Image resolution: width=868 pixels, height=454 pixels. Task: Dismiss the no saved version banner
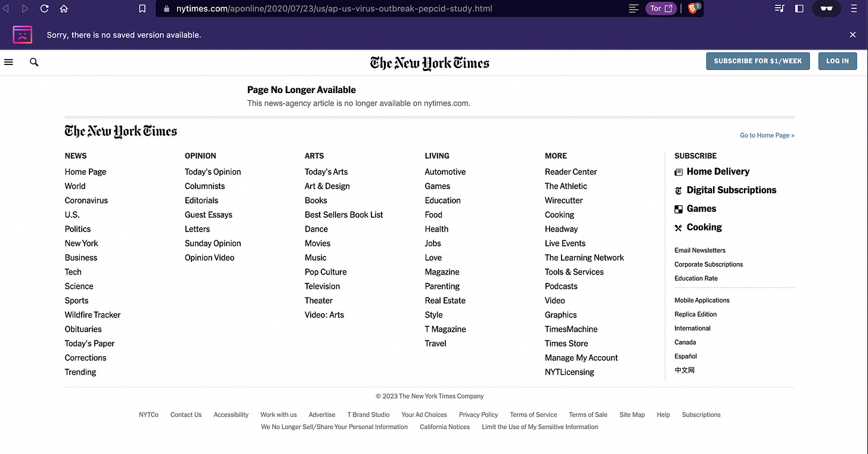click(852, 35)
